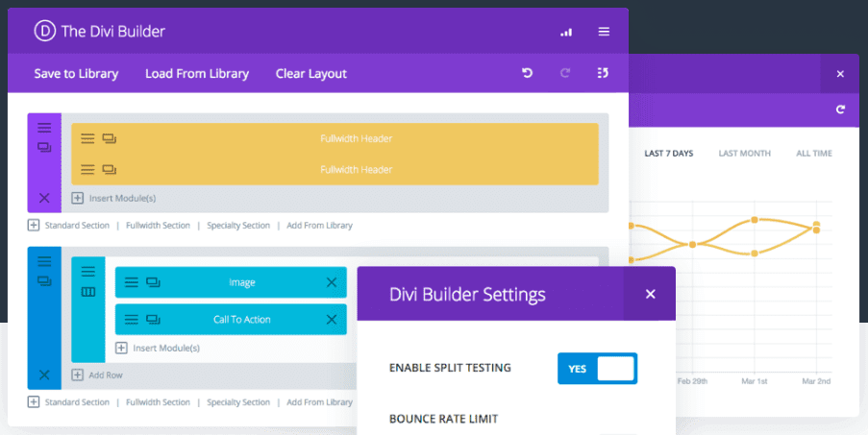Refresh the stats panel data
This screenshot has height=435, width=868.
[x=840, y=109]
